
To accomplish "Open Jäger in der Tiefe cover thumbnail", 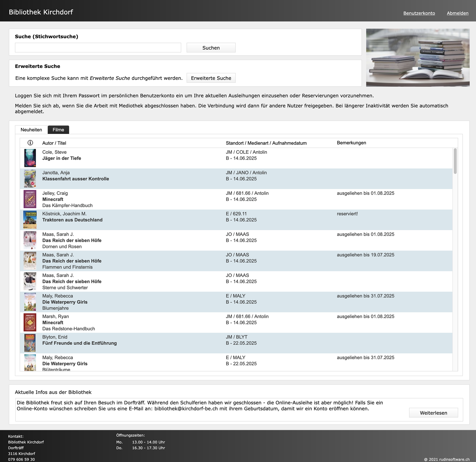I will (30, 158).
